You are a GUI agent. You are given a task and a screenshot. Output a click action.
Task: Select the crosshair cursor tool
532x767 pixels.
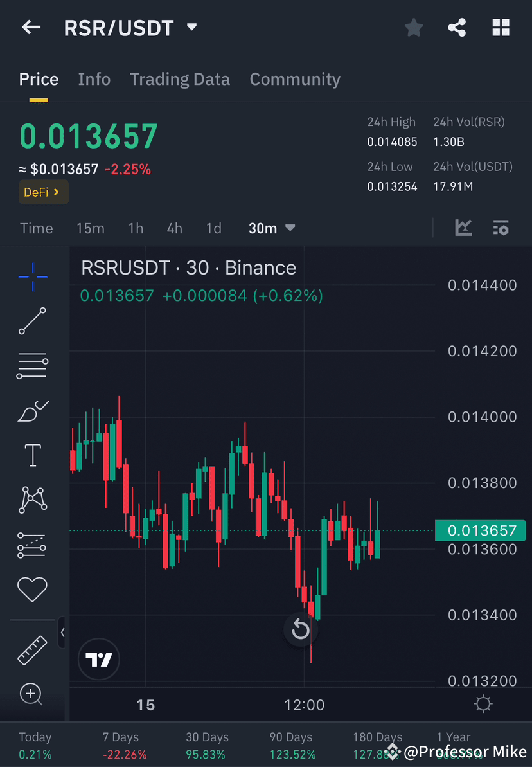[31, 276]
